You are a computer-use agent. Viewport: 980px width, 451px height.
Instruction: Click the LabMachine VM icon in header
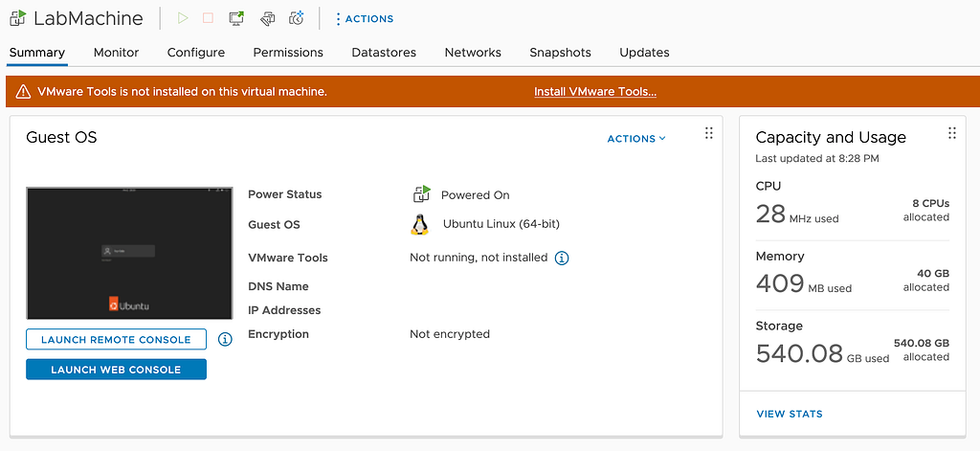pos(17,18)
